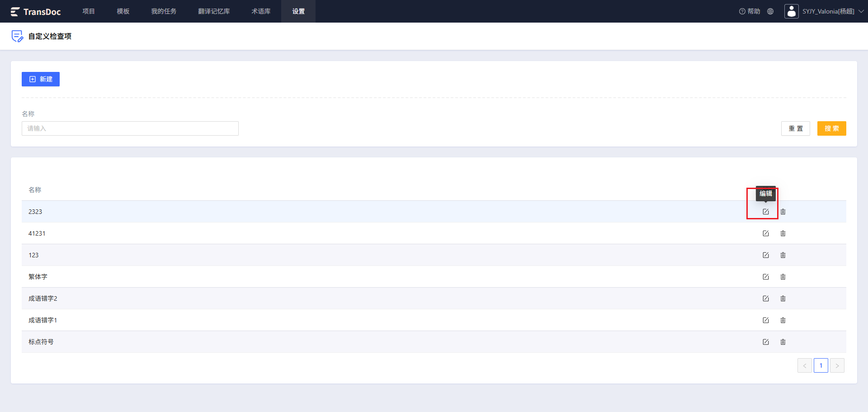Delete the 标点符号 entry
This screenshot has height=412, width=868.
(x=783, y=342)
